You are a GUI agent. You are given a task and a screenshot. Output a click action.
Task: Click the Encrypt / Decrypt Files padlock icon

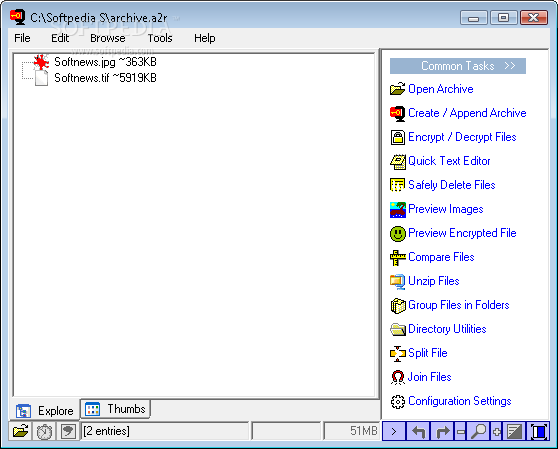tap(397, 137)
